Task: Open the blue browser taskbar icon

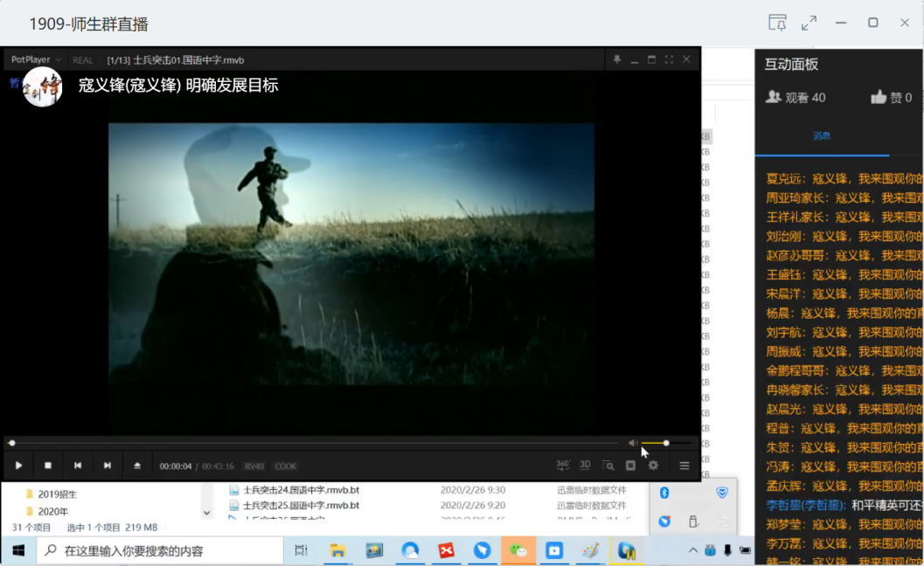Action: (410, 550)
